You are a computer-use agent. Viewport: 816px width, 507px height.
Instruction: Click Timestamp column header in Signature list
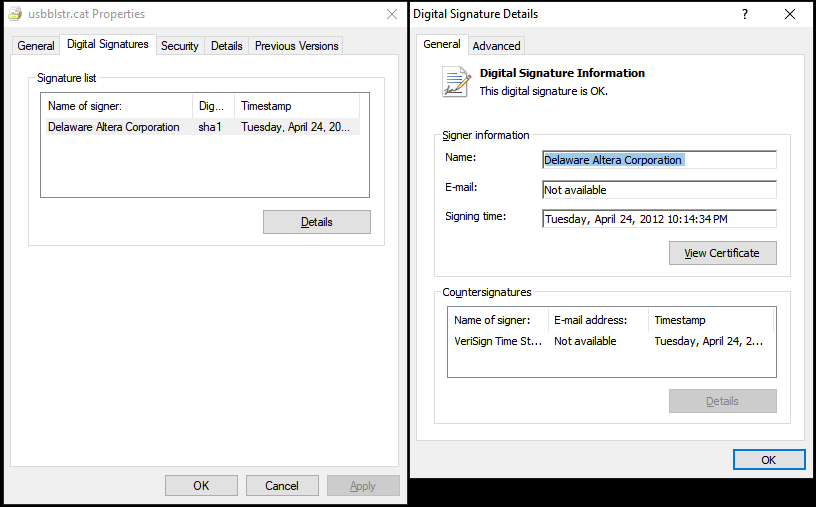tap(297, 106)
